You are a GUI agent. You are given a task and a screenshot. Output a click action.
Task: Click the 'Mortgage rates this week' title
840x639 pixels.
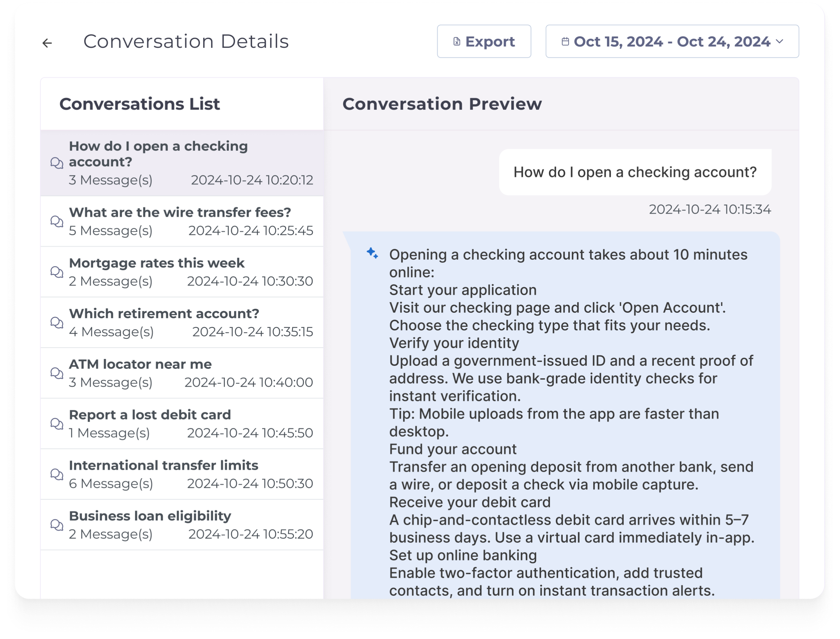tap(157, 263)
